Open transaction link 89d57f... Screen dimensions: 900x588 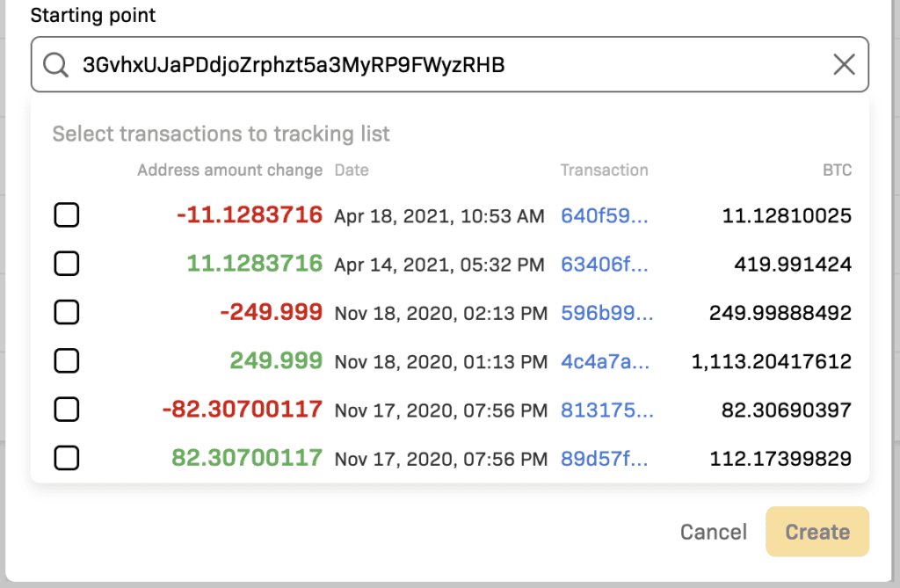click(x=604, y=458)
